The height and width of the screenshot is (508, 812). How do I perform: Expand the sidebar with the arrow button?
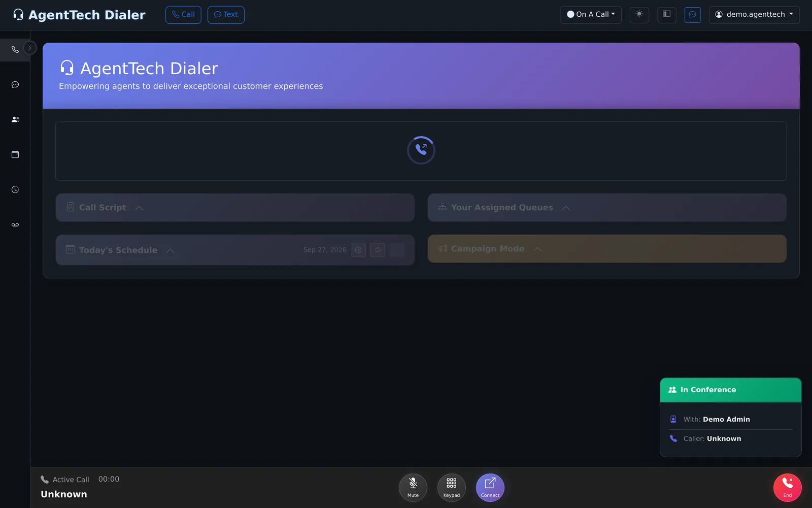(x=30, y=48)
